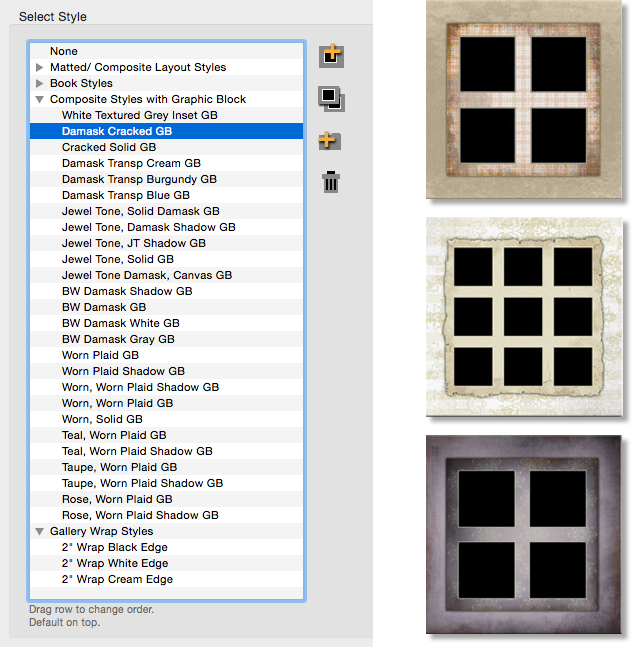This screenshot has height=648, width=633.
Task: Select the 2" Wrap Black Edge style
Action: pos(114,548)
